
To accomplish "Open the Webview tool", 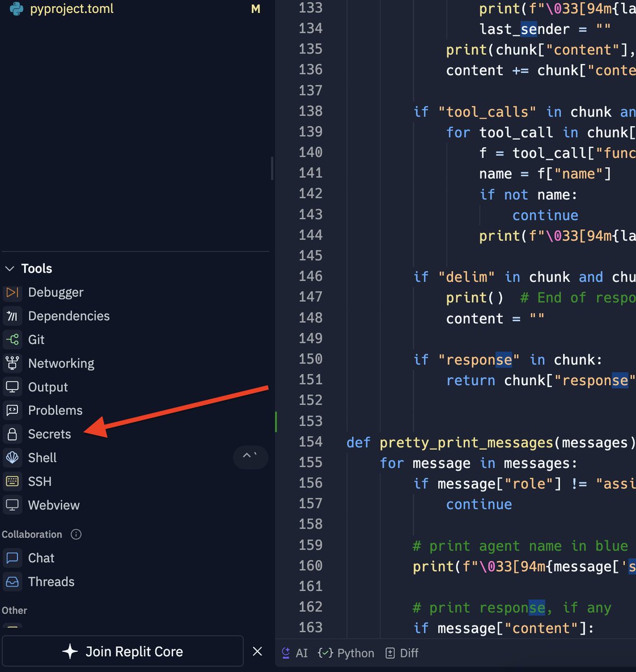I will point(54,505).
